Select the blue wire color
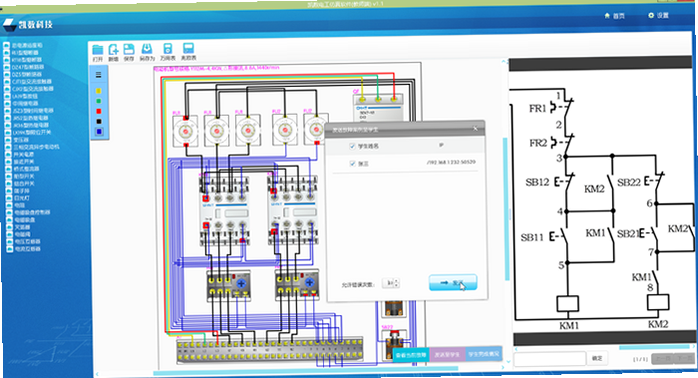Image resolution: width=698 pixels, height=378 pixels. click(98, 132)
